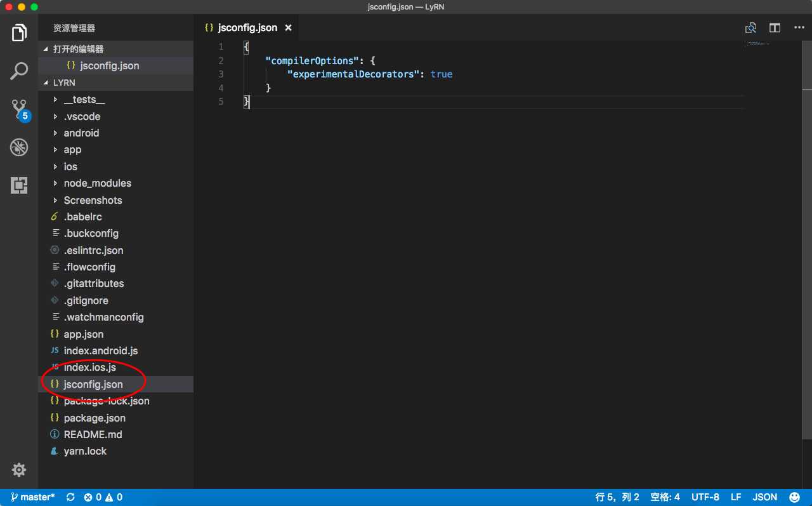Image resolution: width=812 pixels, height=506 pixels.
Task: Open package.json in file tree
Action: coord(95,418)
